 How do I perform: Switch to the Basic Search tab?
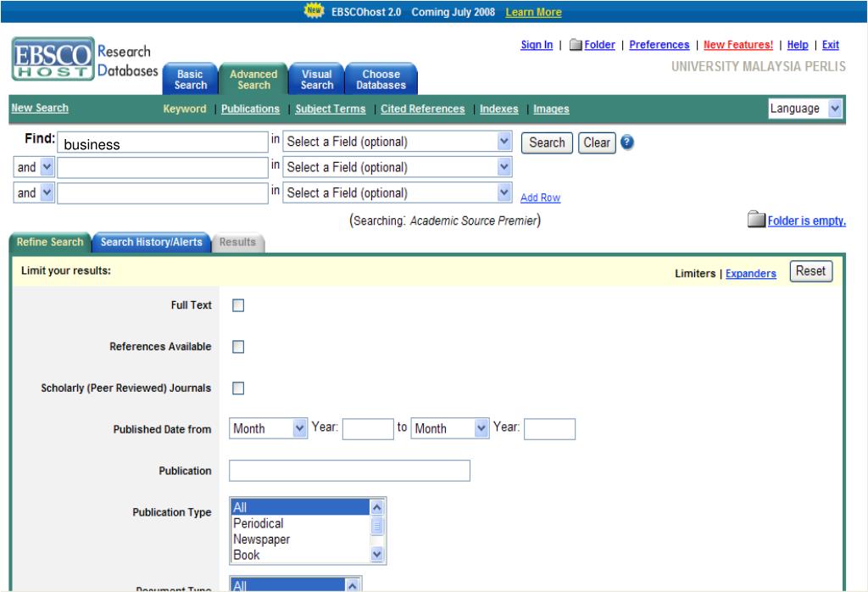tap(191, 79)
